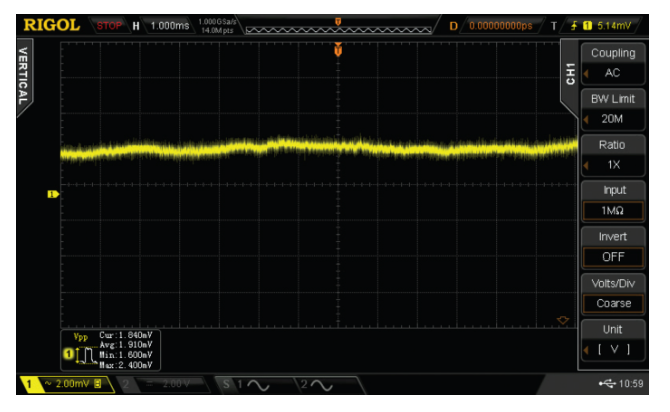Click the rising edge trigger icon

pos(574,26)
